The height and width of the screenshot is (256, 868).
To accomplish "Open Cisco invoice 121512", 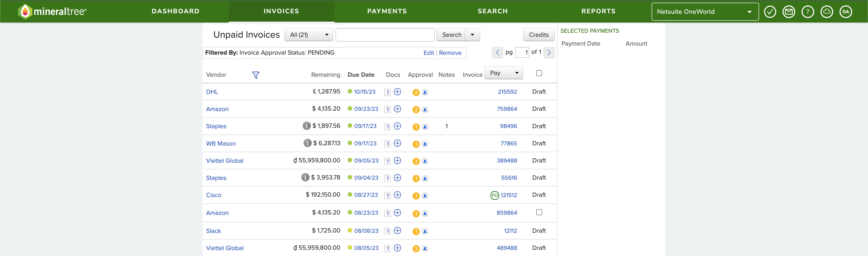I will tap(508, 195).
